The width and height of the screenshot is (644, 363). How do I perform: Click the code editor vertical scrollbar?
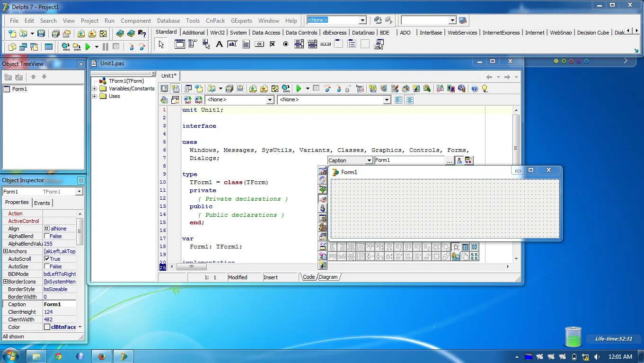pyautogui.click(x=516, y=185)
